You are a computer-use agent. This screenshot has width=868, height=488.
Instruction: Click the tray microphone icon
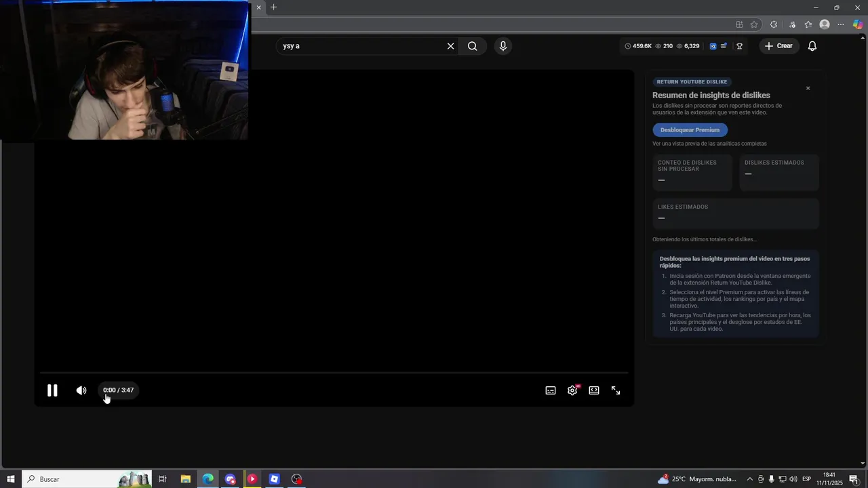coord(771,479)
